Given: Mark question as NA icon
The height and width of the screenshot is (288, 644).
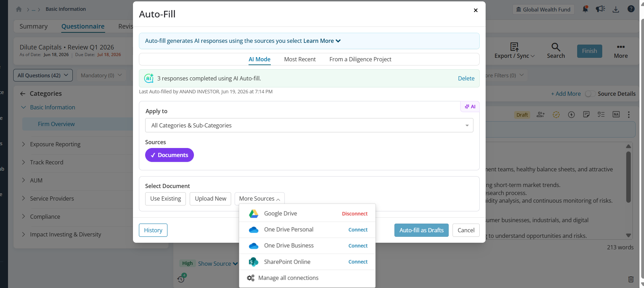Looking at the screenshot, I should (616, 115).
